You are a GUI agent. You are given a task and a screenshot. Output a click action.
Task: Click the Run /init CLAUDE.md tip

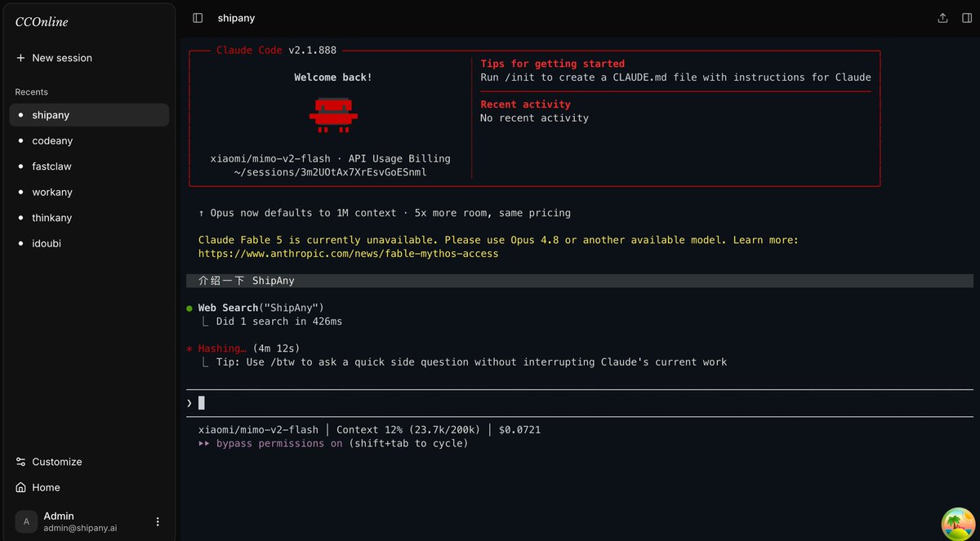tap(675, 78)
